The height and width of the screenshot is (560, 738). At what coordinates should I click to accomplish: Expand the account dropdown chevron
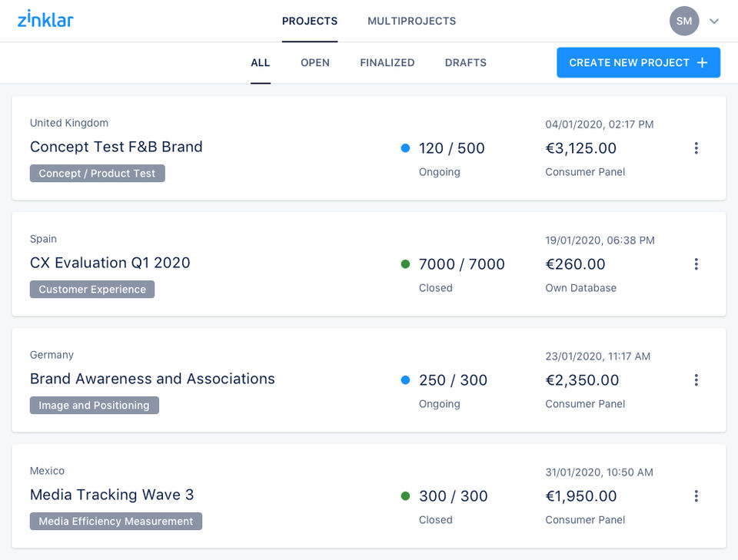(714, 22)
